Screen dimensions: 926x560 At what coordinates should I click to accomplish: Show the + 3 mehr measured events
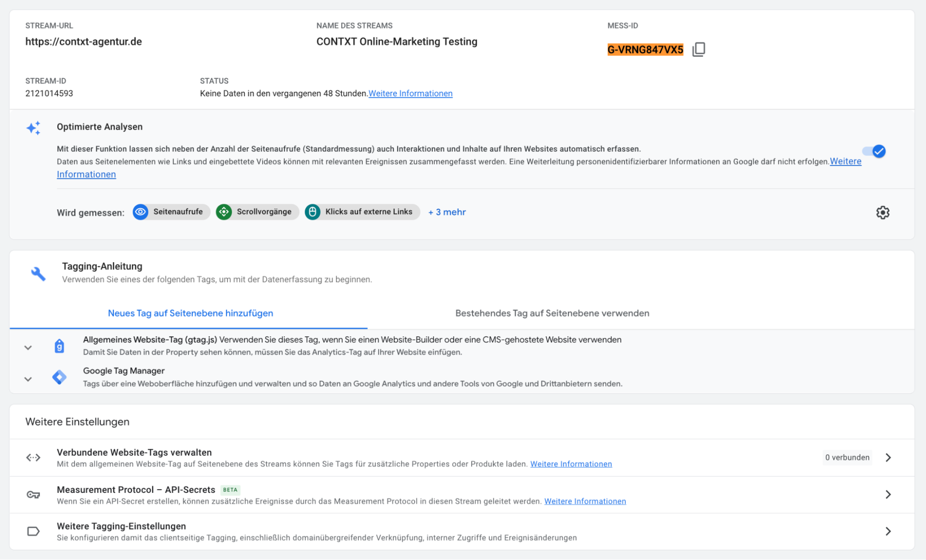447,212
